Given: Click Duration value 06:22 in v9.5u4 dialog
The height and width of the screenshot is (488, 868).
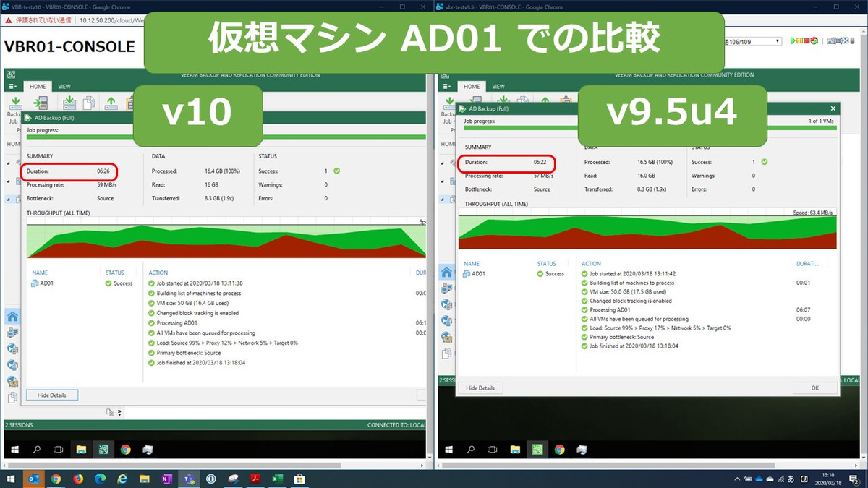Looking at the screenshot, I should pos(540,163).
